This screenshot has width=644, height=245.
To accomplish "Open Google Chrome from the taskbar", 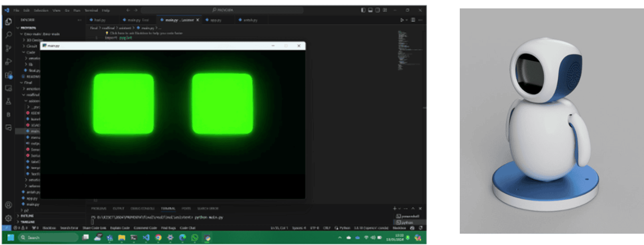I will click(x=159, y=237).
